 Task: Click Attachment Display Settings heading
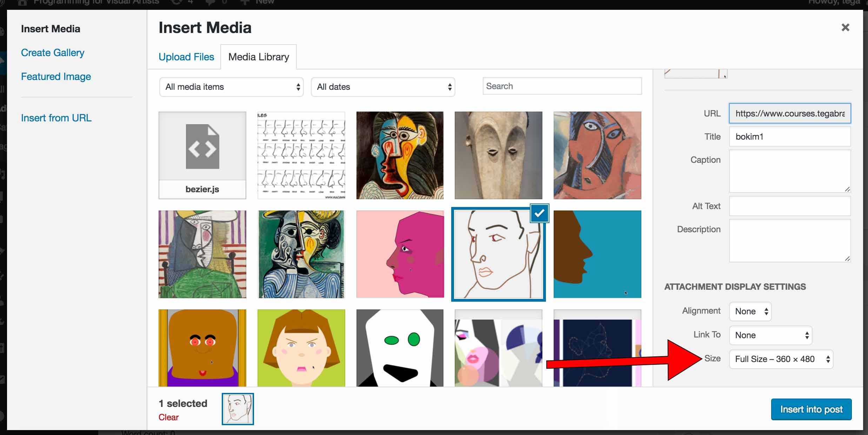coord(735,287)
